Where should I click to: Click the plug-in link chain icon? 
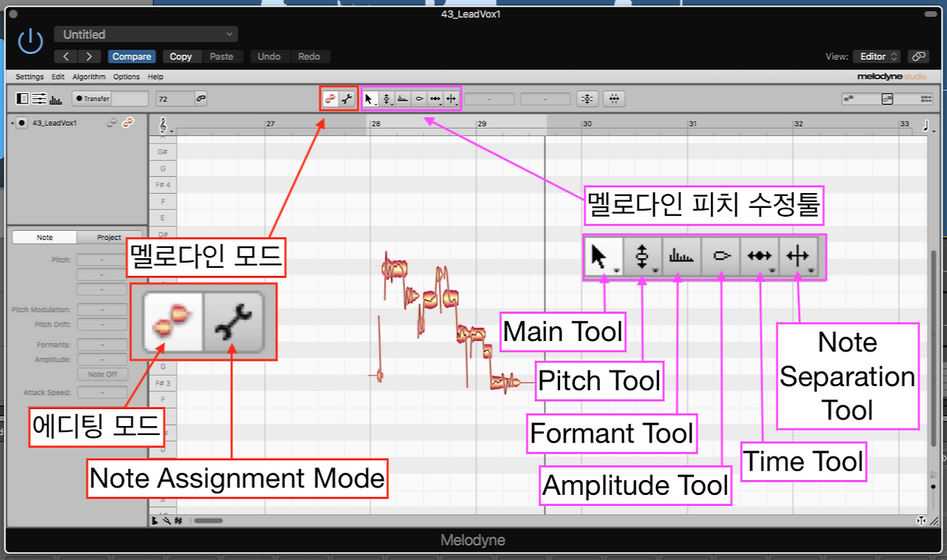pyautogui.click(x=918, y=56)
